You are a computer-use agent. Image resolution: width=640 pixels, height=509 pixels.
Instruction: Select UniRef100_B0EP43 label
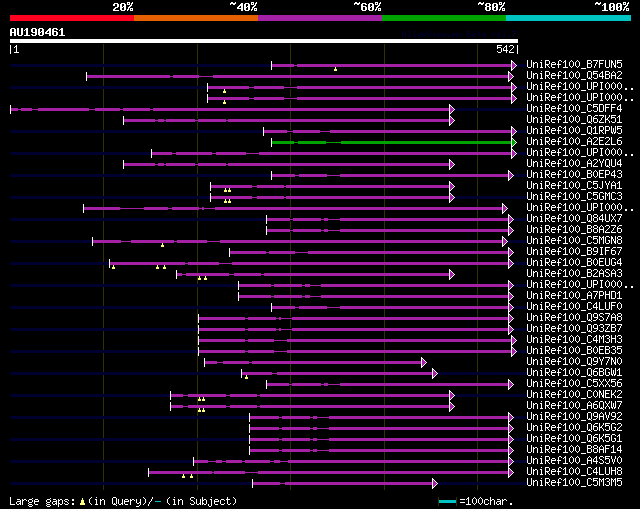coord(574,175)
